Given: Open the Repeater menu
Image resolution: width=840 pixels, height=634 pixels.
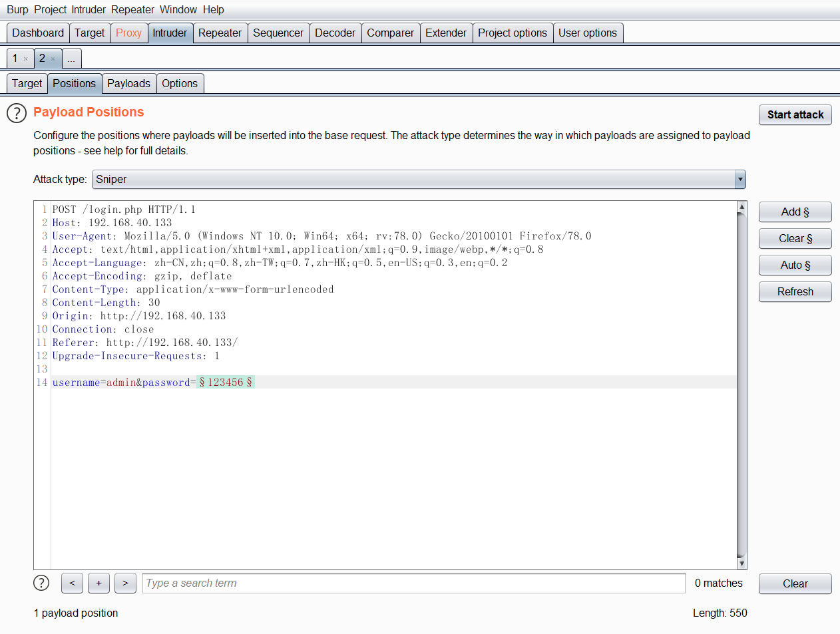Looking at the screenshot, I should point(132,9).
